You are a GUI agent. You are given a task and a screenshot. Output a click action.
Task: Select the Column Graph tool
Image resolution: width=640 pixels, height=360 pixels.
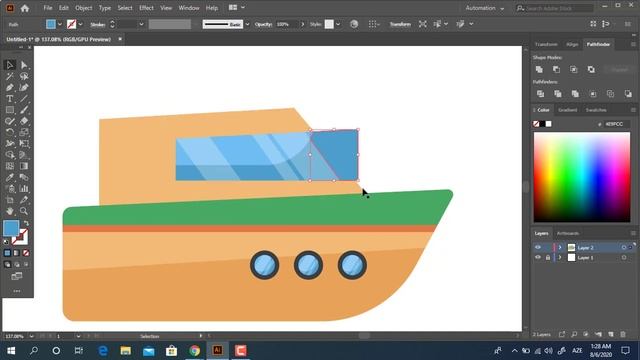tap(24, 189)
